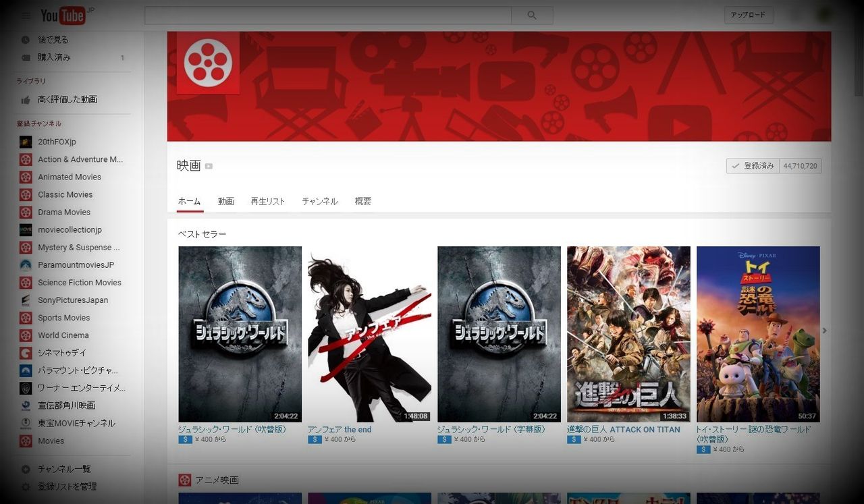Click Action & Adventure Movies channel icon
The image size is (864, 504).
[x=26, y=159]
